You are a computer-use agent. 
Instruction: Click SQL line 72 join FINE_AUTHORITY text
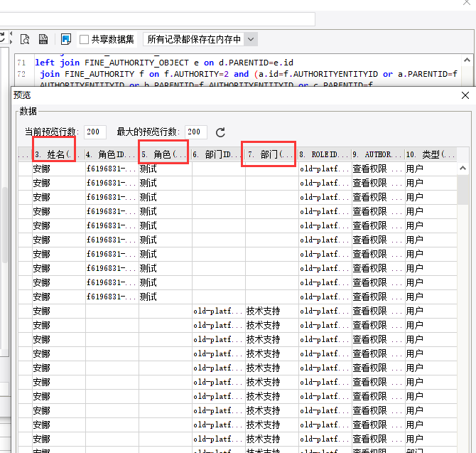coord(249,74)
